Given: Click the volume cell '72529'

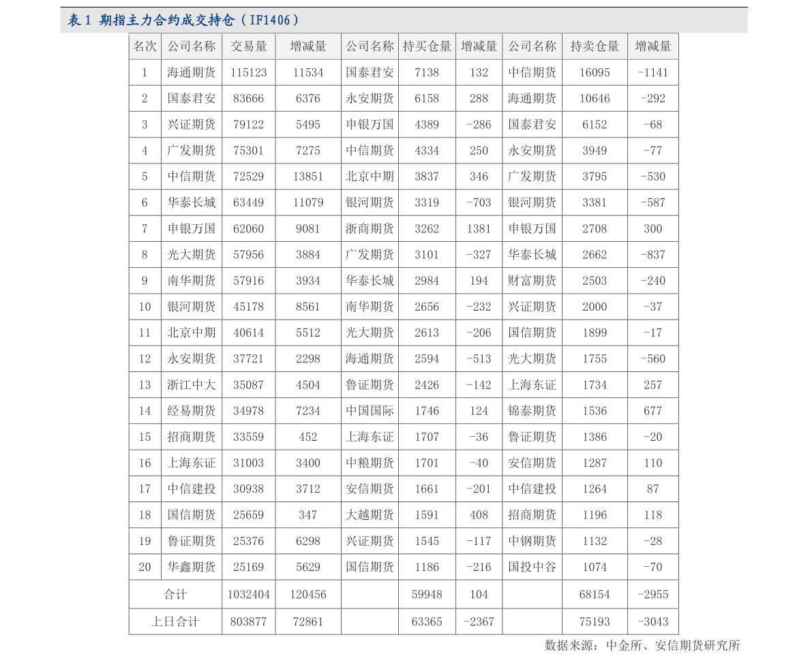Looking at the screenshot, I should pos(249,176).
